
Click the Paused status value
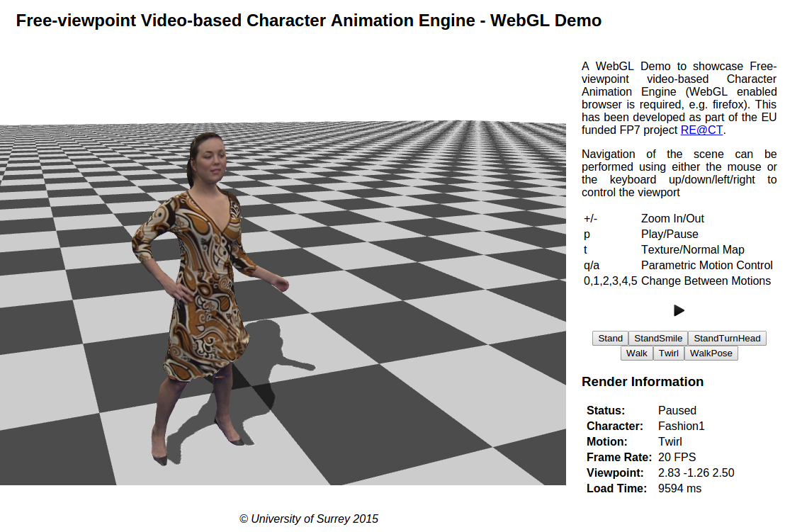(x=677, y=411)
